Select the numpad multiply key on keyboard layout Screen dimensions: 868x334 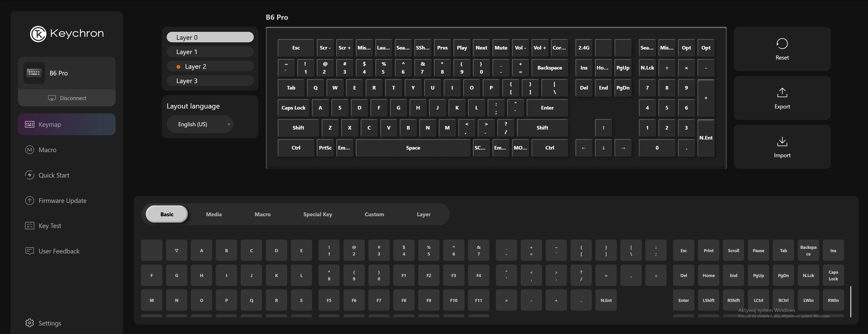(x=686, y=68)
